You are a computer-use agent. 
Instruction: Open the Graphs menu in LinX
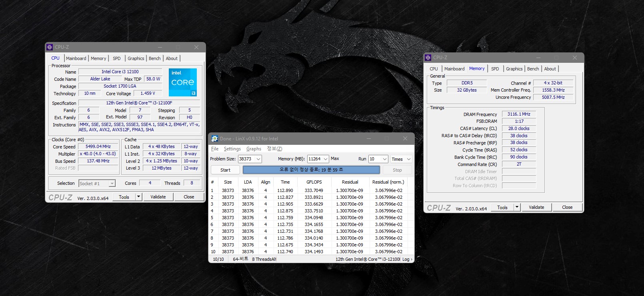tap(254, 149)
